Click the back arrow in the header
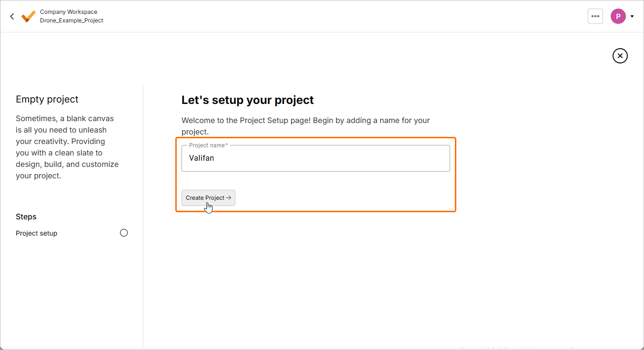 (x=12, y=16)
